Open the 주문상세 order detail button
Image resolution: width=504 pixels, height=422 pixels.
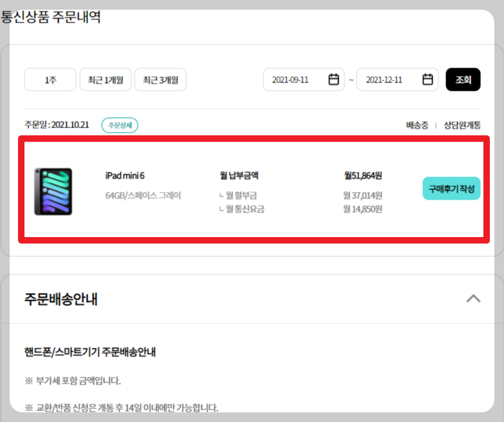(120, 125)
